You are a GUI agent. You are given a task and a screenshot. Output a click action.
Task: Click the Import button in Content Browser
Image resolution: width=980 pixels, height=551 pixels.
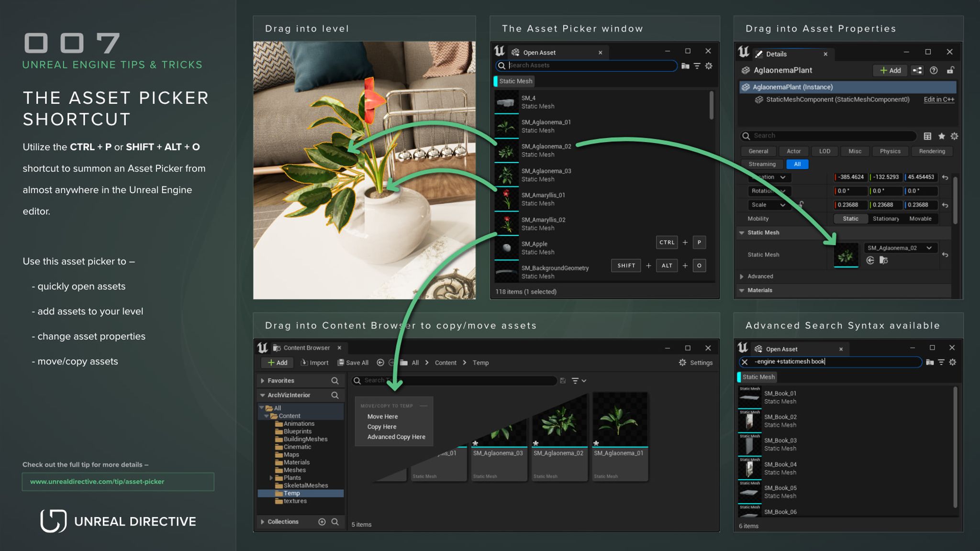(x=314, y=363)
